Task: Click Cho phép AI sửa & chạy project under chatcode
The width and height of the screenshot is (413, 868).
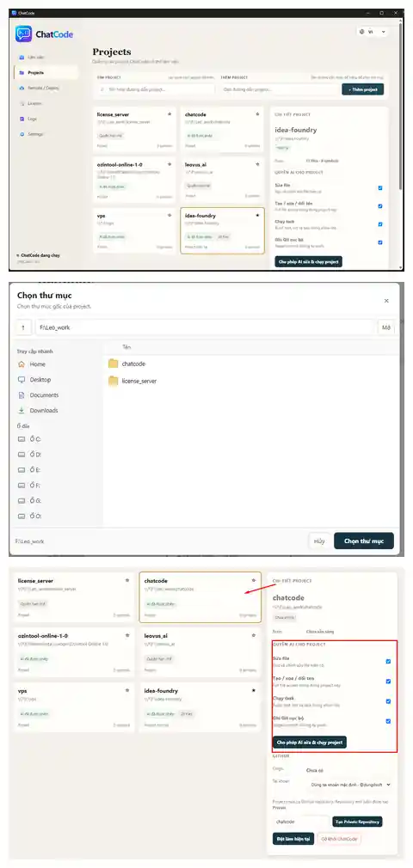Action: [310, 742]
